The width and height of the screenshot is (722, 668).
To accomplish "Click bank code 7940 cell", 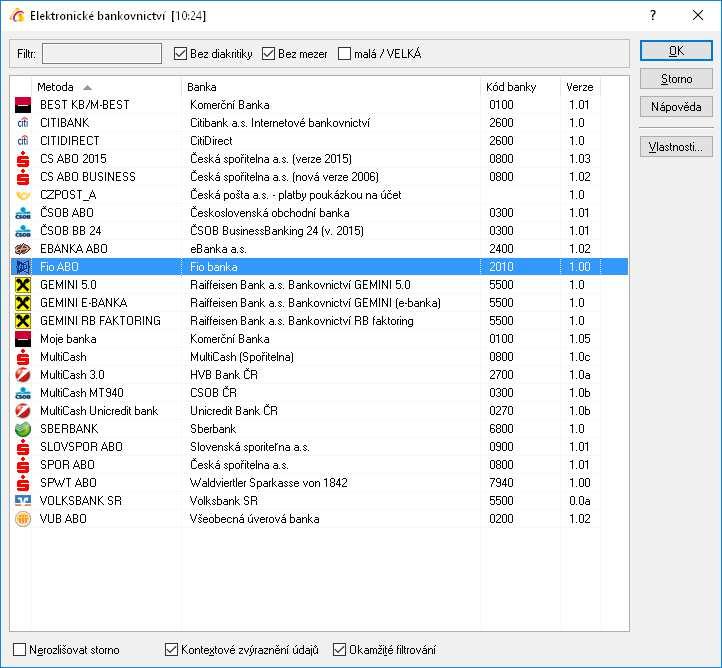I will 501,483.
